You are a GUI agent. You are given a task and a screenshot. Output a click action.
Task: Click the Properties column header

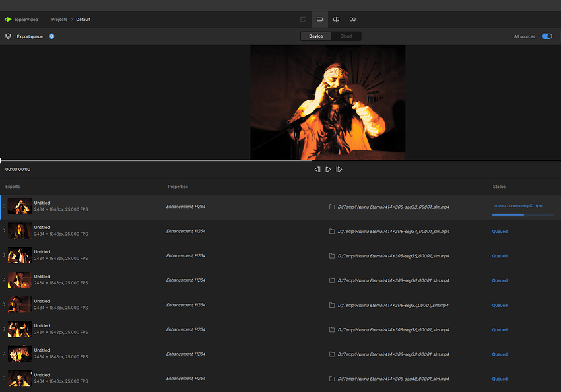click(178, 187)
